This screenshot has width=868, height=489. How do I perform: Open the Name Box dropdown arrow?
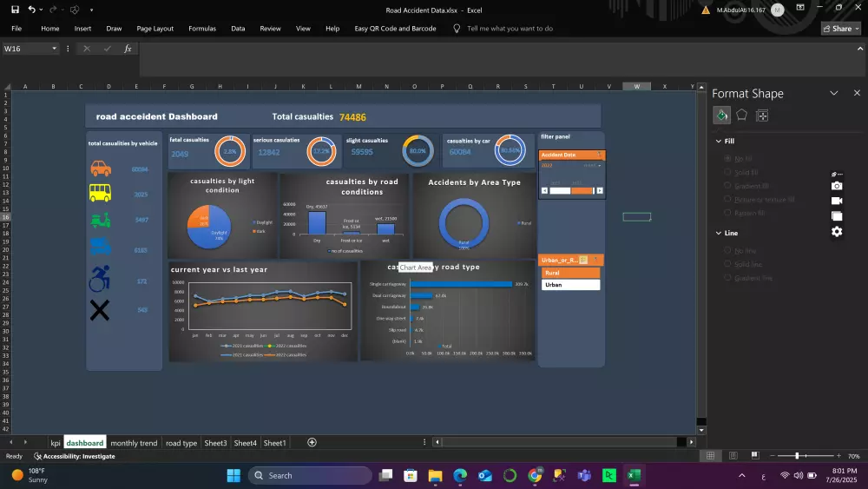coord(54,49)
